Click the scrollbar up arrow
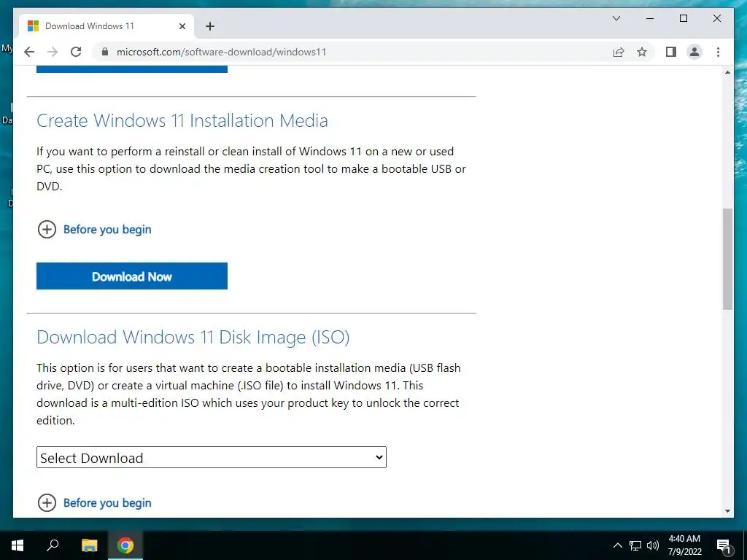 (x=727, y=72)
